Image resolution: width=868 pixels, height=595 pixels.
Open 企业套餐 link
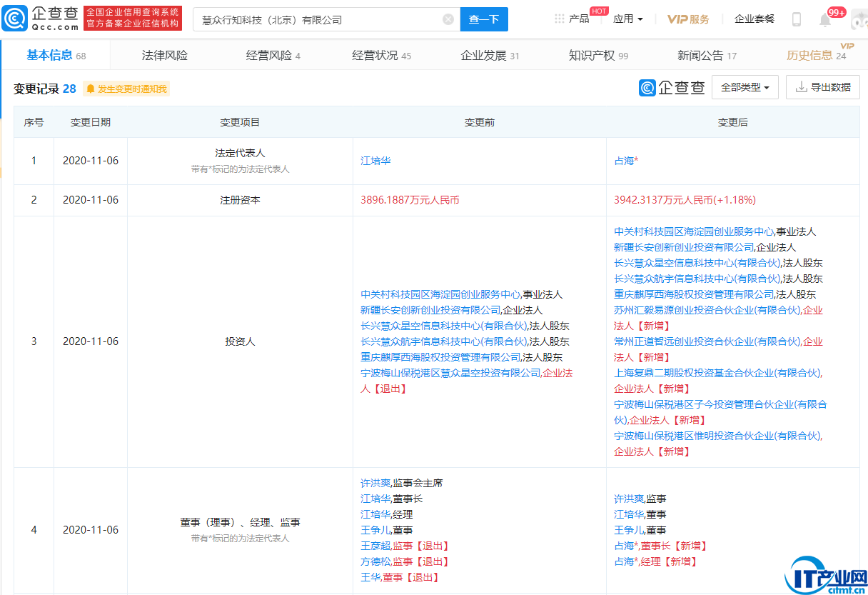(x=755, y=19)
